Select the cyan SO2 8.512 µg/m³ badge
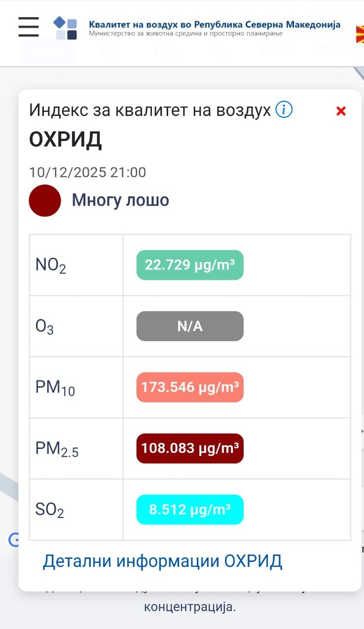Screen dimensions: 364x629 [x=190, y=510]
